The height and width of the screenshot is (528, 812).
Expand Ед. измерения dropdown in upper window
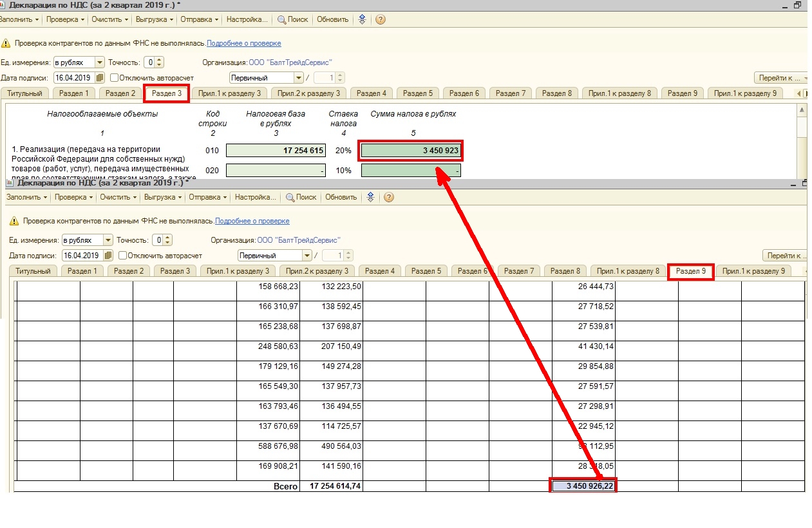pos(99,62)
